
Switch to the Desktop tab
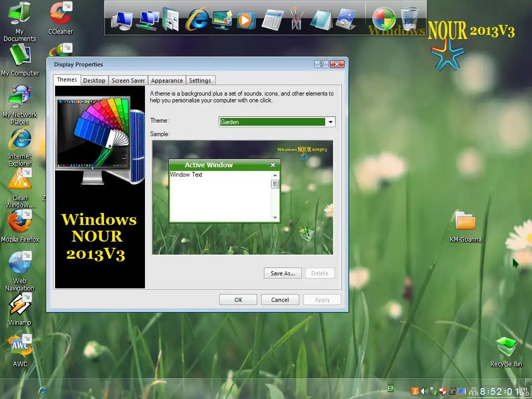pos(95,81)
